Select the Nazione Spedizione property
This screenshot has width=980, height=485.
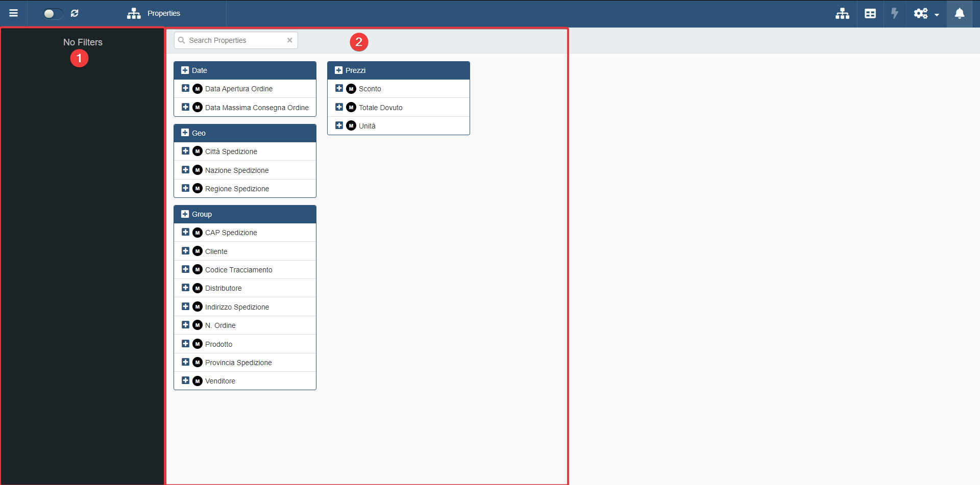237,170
